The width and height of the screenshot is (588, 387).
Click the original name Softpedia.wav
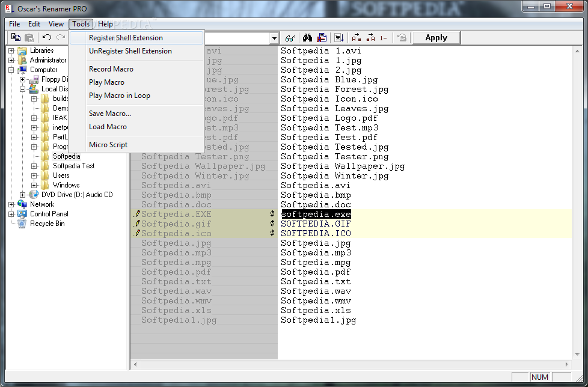pos(176,291)
